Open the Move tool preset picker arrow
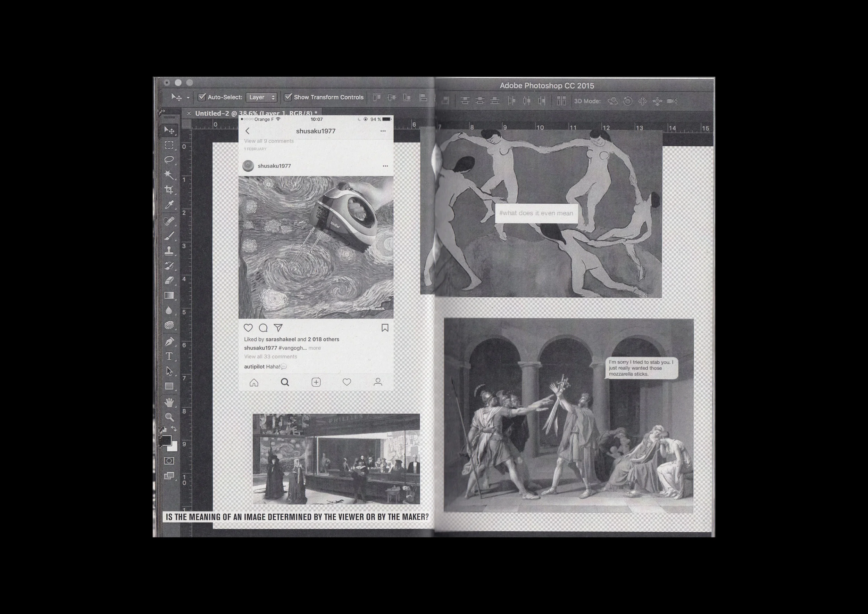This screenshot has height=614, width=868. 188,98
